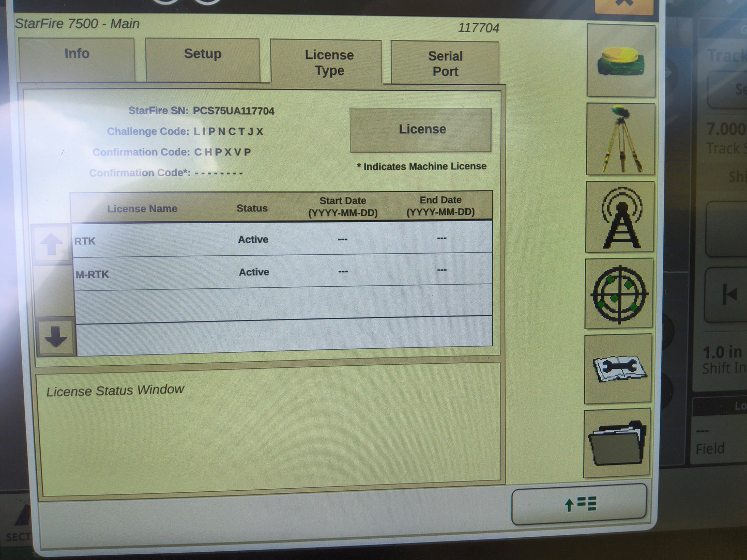Image resolution: width=747 pixels, height=560 pixels.
Task: Click the Field label in background panel
Action: coord(710,449)
